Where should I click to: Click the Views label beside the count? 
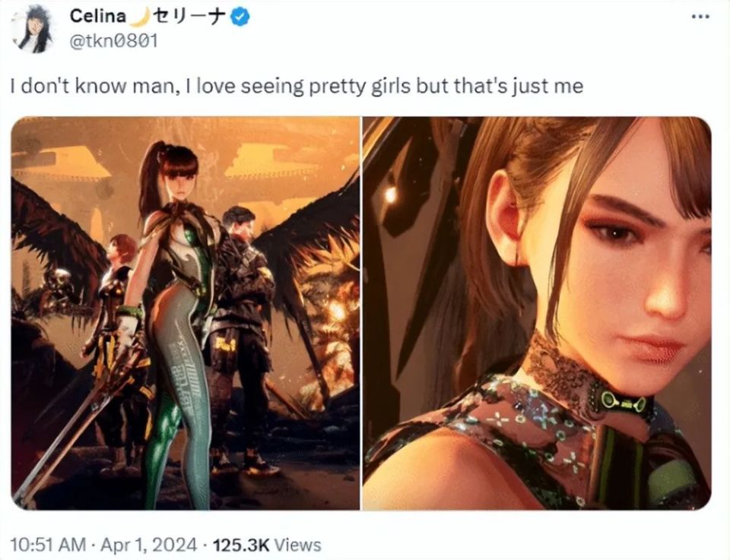point(298,545)
